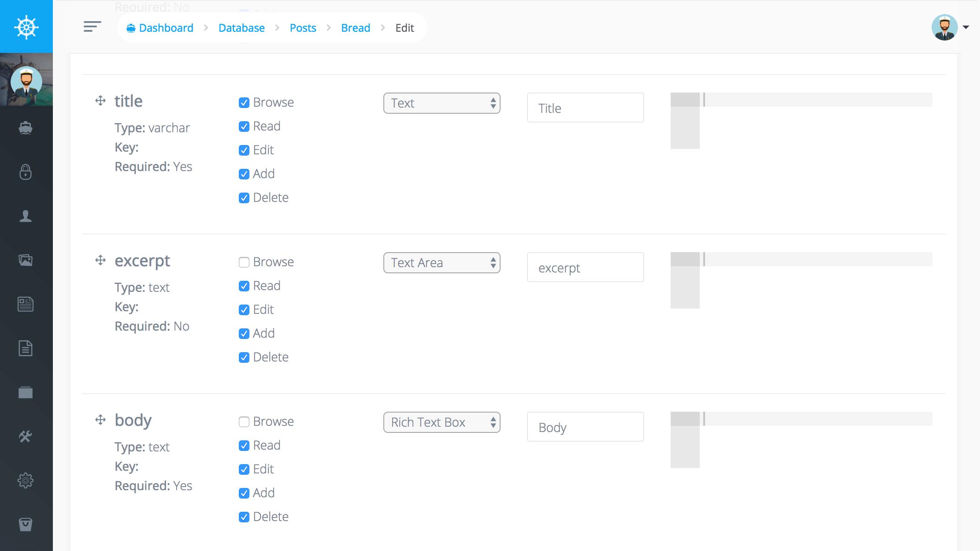Enable Browse checkbox for excerpt field
Image resolution: width=980 pixels, height=551 pixels.
[x=244, y=262]
